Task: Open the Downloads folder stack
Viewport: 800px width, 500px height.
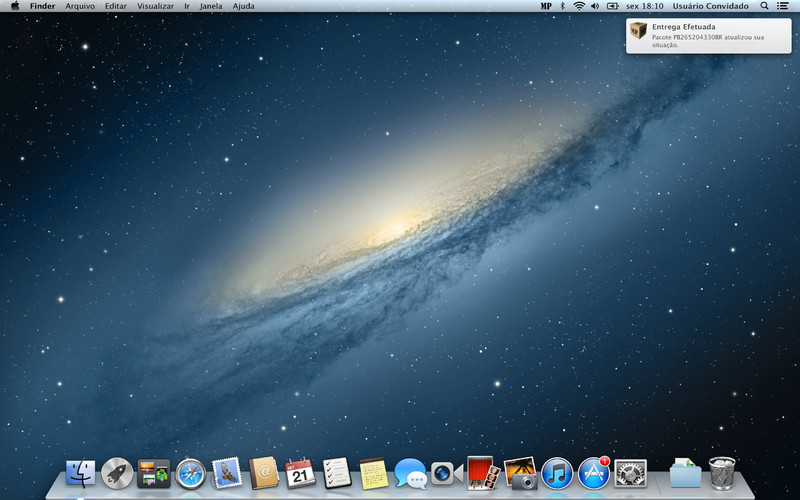Action: 685,473
